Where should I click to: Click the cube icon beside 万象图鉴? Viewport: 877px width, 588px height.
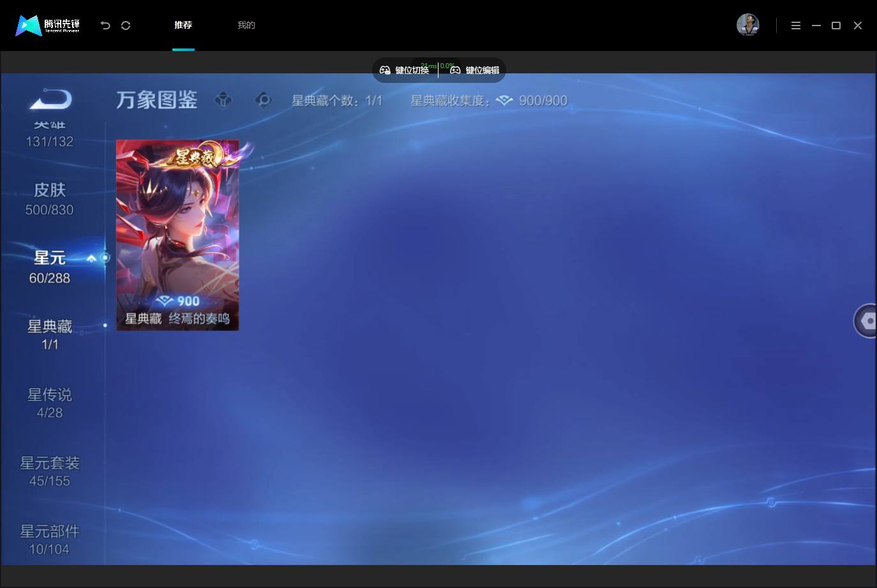point(223,100)
